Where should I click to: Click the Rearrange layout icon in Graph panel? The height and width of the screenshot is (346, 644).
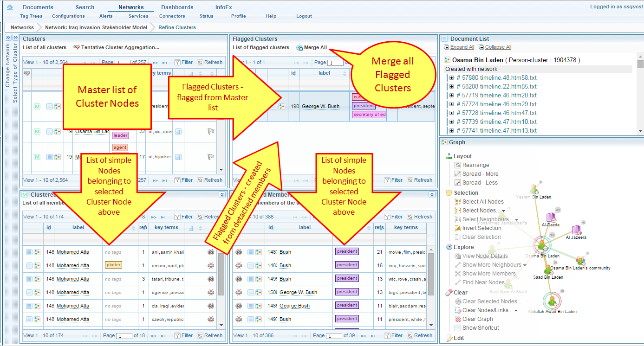458,165
